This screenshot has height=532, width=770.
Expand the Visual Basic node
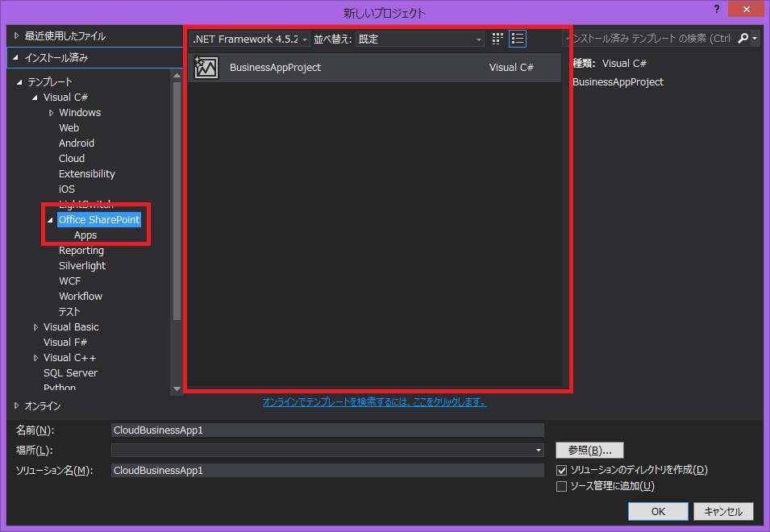coord(35,326)
